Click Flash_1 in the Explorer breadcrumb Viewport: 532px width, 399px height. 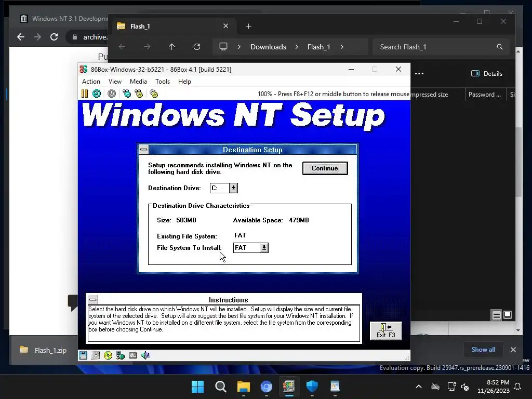point(318,47)
